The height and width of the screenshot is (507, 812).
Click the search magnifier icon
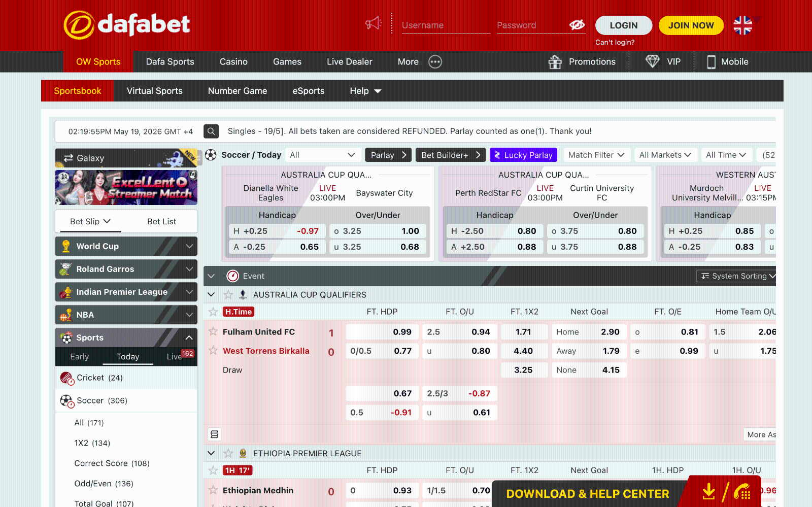[x=211, y=131]
